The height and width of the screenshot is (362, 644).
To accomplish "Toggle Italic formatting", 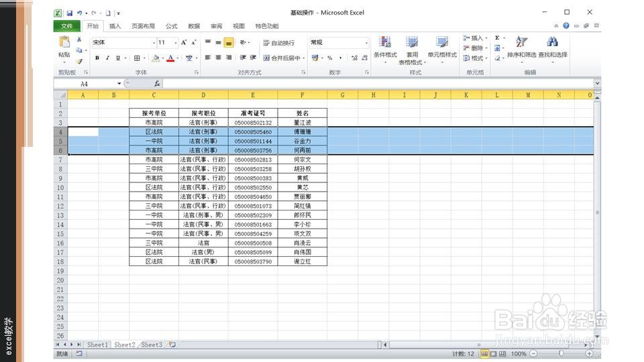I will (107, 58).
